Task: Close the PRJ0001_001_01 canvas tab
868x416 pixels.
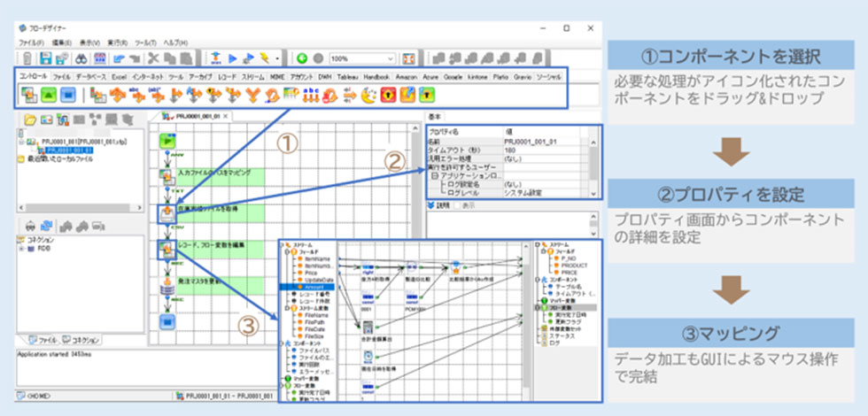Action: [226, 116]
